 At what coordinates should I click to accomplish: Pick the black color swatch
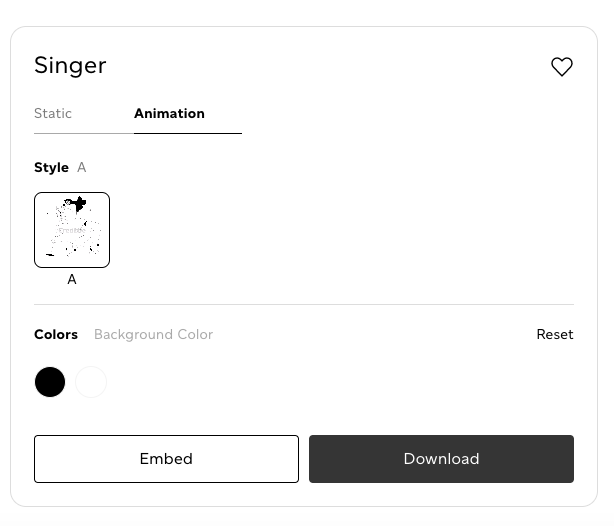pos(50,382)
